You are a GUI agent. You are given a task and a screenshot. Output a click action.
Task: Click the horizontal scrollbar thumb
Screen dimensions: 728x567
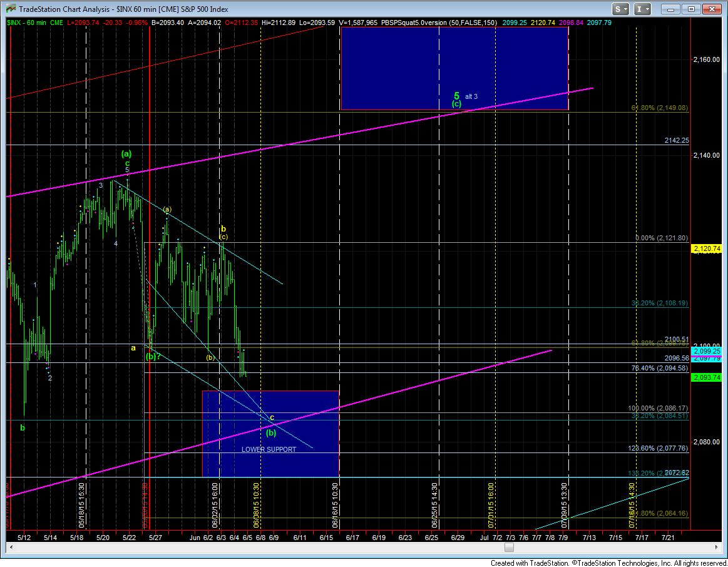[509, 548]
